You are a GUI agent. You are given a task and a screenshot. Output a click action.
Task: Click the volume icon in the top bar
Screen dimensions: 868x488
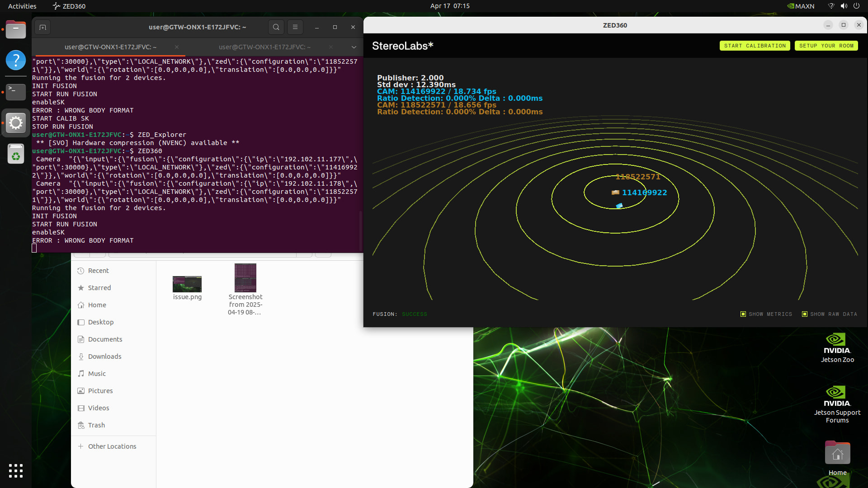pyautogui.click(x=844, y=6)
